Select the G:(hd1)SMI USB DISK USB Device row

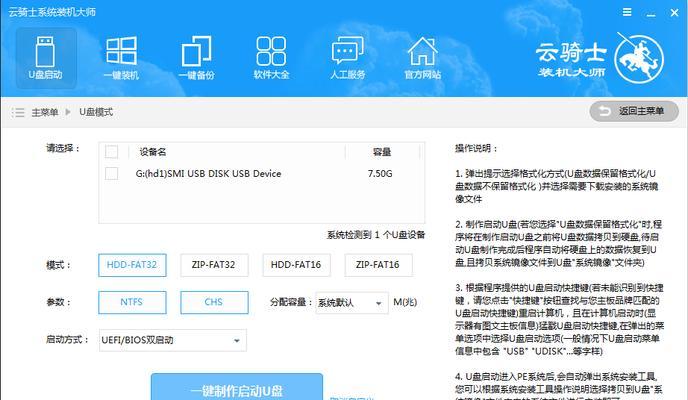coord(262,174)
